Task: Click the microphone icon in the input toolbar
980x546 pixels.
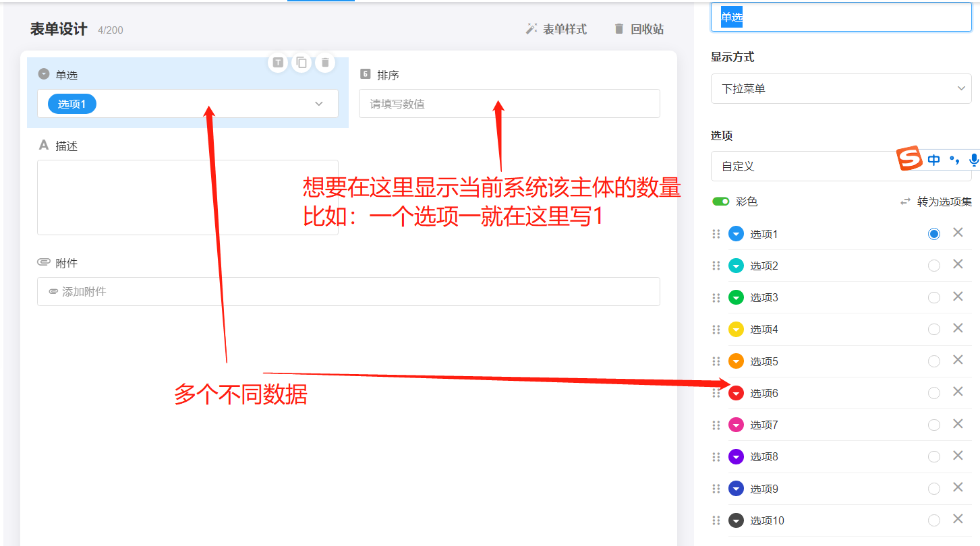Action: 973,160
